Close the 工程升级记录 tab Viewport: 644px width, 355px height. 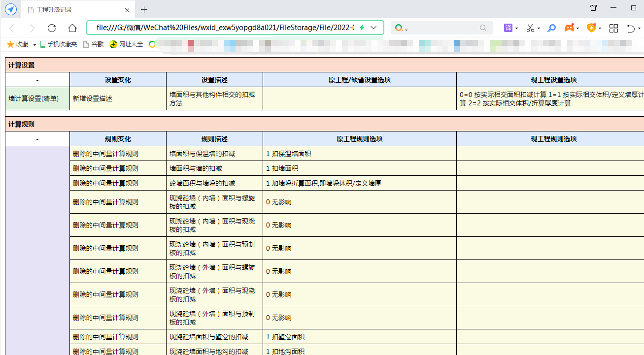pyautogui.click(x=127, y=10)
